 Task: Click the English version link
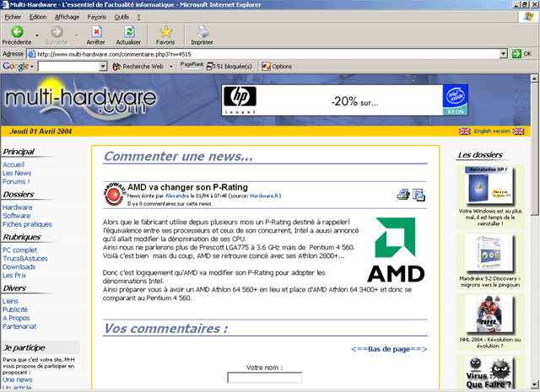(x=492, y=132)
